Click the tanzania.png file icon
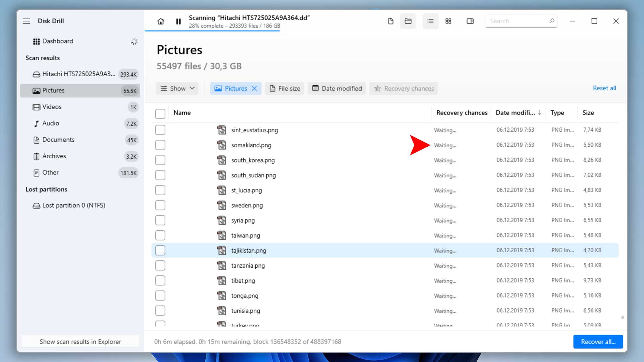 tap(221, 265)
